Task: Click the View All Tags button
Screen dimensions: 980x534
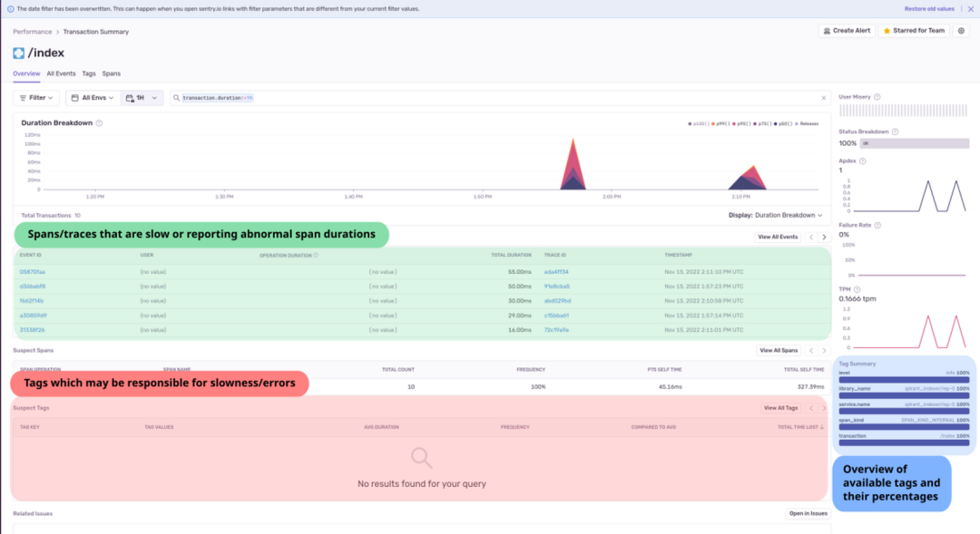Action: (x=780, y=408)
